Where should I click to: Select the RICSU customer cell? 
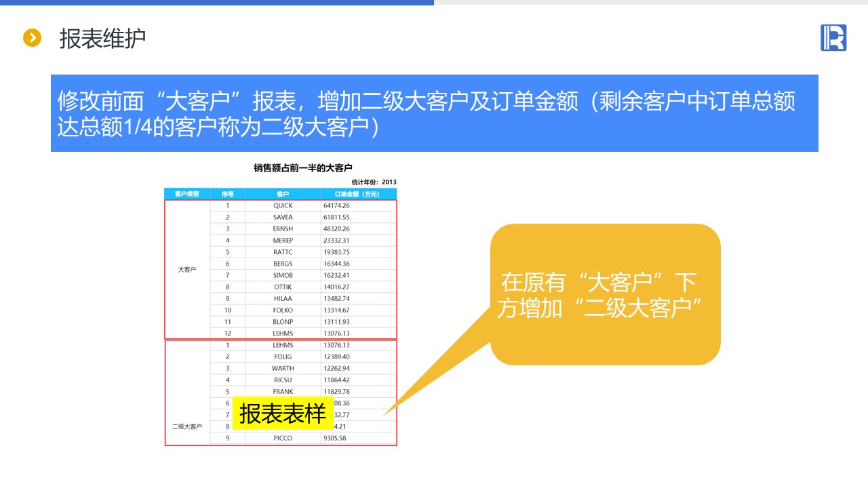(283, 380)
